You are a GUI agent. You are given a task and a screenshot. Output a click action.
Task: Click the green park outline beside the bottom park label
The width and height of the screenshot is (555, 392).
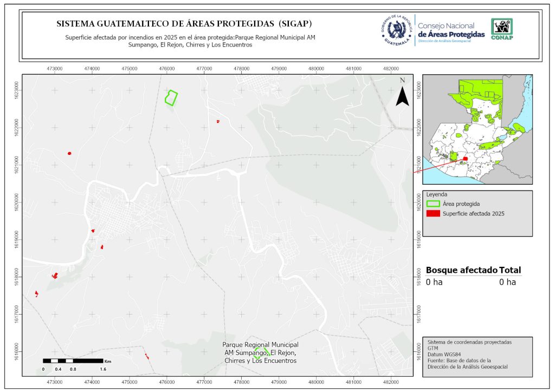tap(258, 354)
